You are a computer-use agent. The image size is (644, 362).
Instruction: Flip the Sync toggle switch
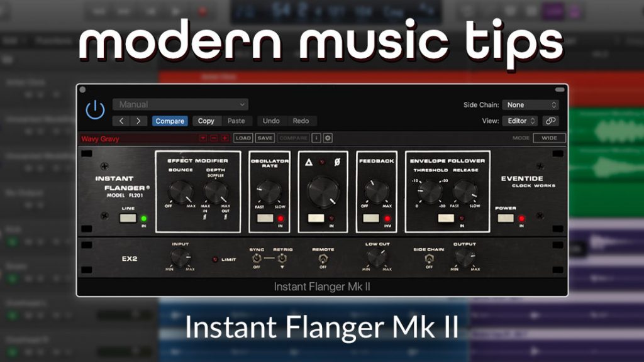257,258
